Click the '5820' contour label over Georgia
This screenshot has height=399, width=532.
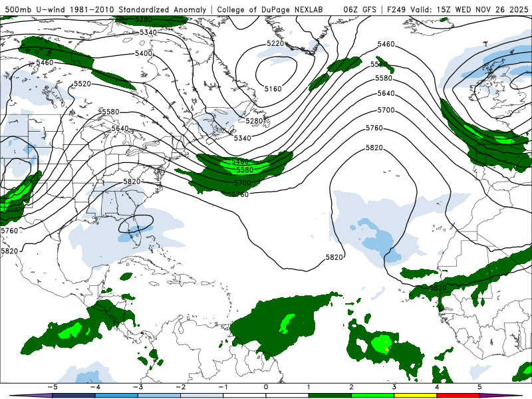pyautogui.click(x=132, y=182)
